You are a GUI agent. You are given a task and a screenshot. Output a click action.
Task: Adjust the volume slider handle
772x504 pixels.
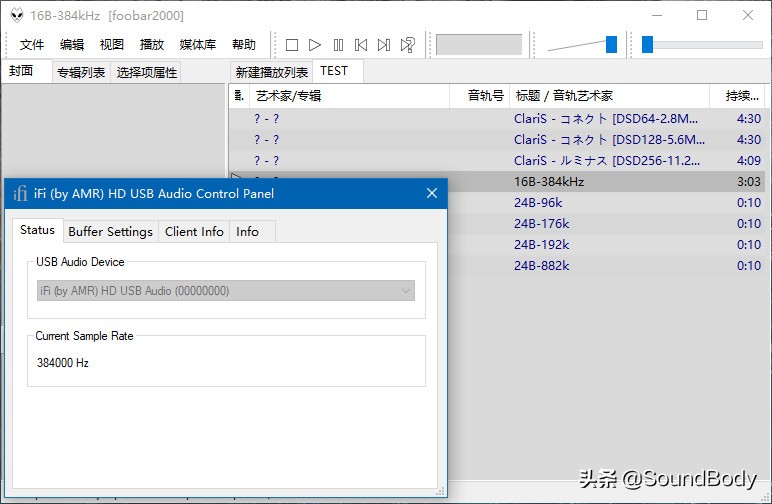pyautogui.click(x=611, y=45)
